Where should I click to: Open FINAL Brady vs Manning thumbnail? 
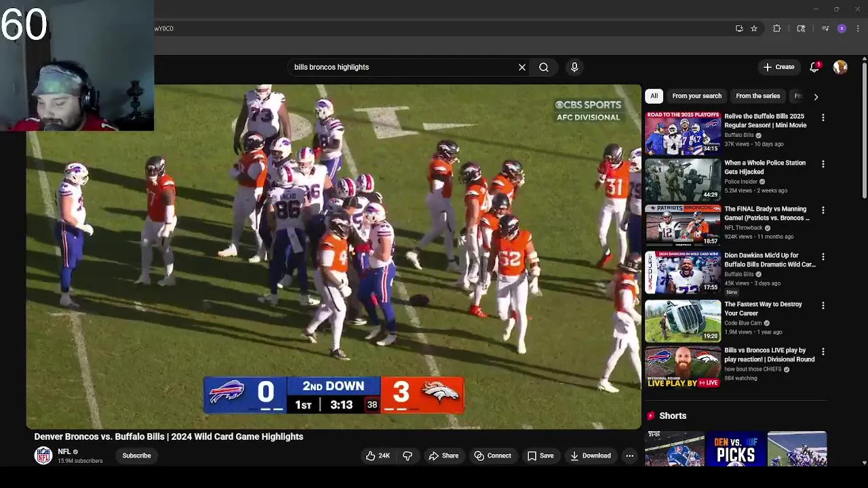click(x=683, y=226)
